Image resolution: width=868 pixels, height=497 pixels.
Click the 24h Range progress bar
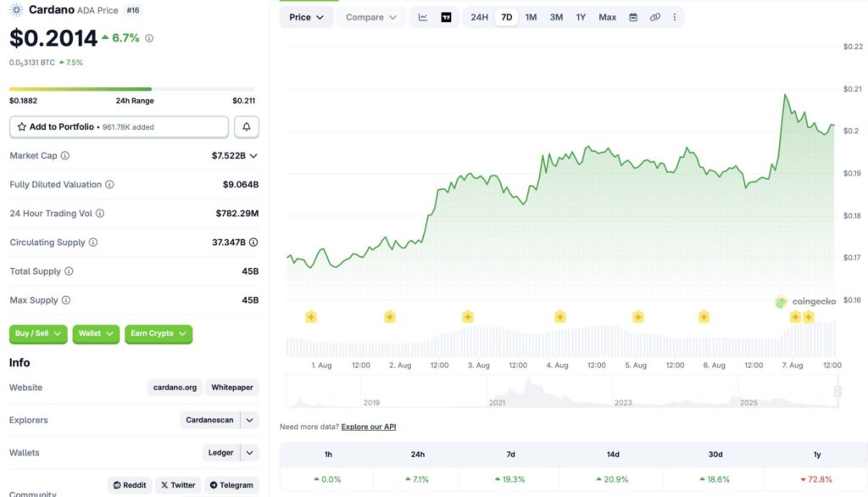(x=132, y=89)
